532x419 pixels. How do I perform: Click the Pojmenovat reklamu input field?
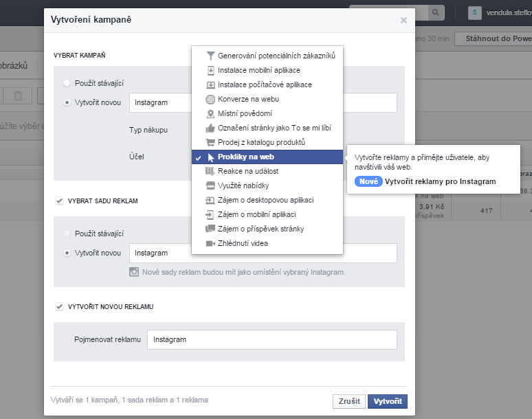[x=271, y=340]
